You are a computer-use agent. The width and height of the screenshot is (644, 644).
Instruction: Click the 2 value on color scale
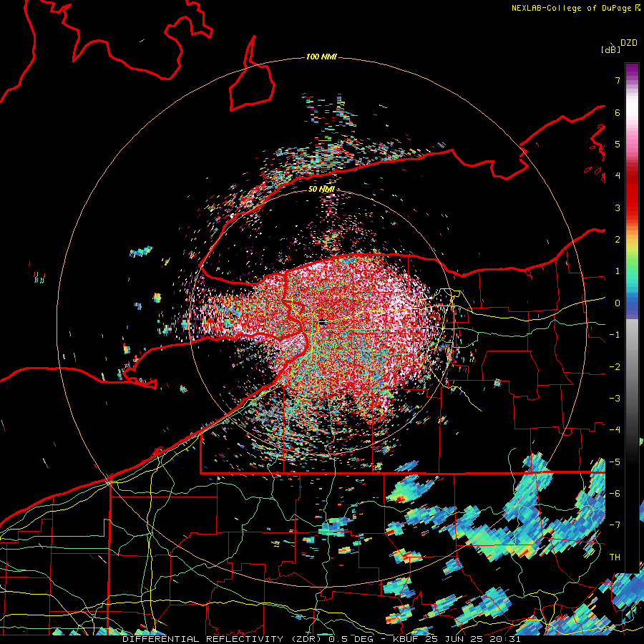(x=618, y=240)
